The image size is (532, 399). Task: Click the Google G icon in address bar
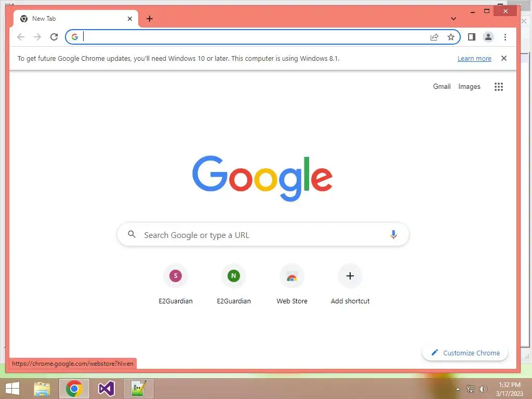(x=75, y=37)
